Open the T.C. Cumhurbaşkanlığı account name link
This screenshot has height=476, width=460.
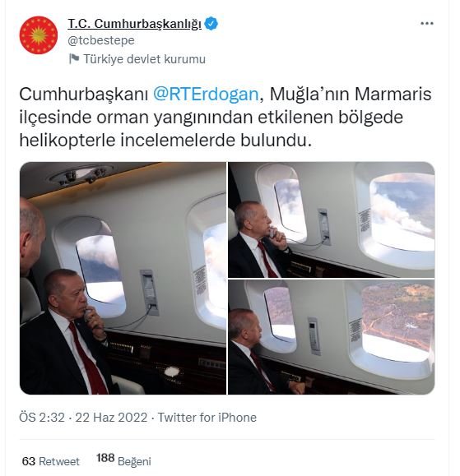[134, 24]
